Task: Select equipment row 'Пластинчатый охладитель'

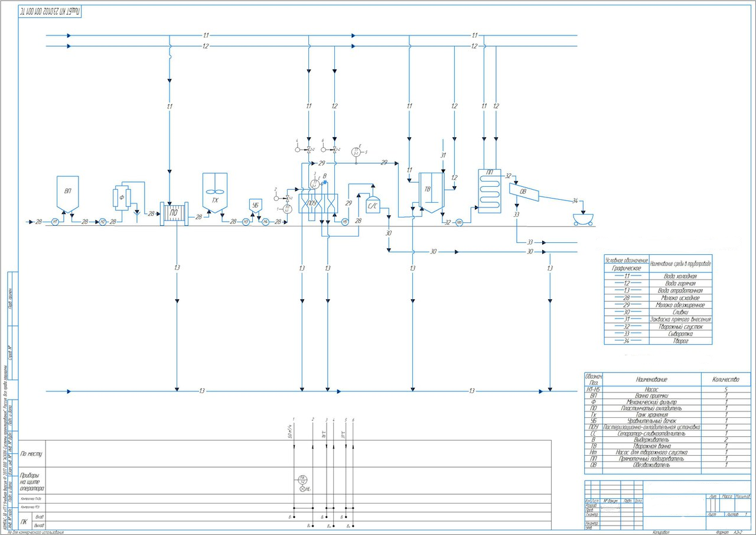Action: point(667,408)
